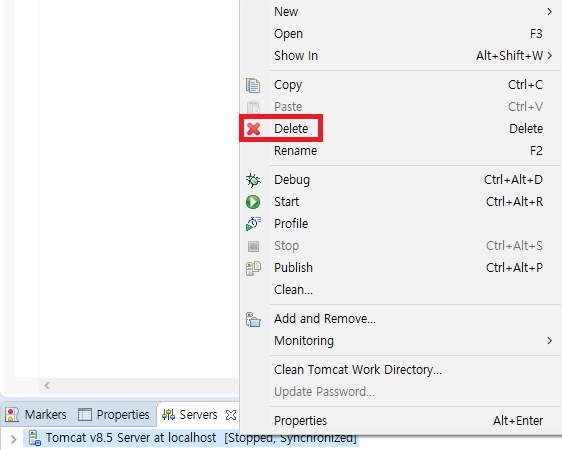Click the Profile stopwatch icon
Image resolution: width=562 pixels, height=450 pixels.
tap(253, 224)
